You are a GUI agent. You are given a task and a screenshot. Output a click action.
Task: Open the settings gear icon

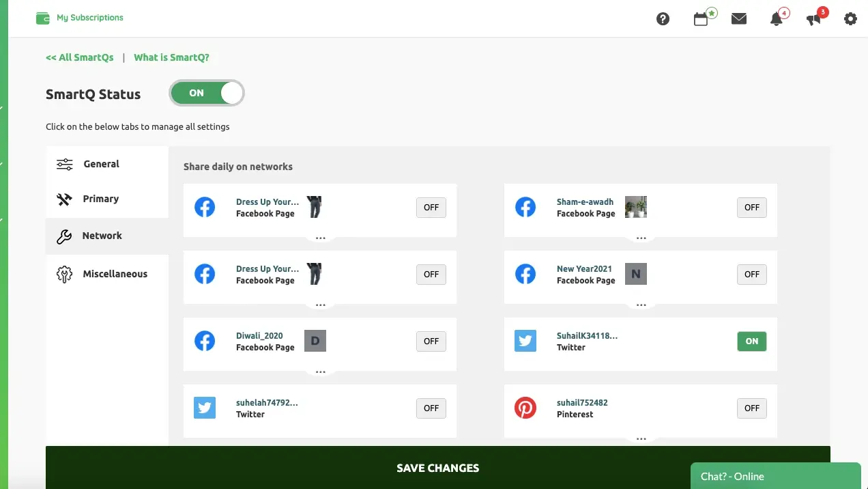click(x=850, y=19)
